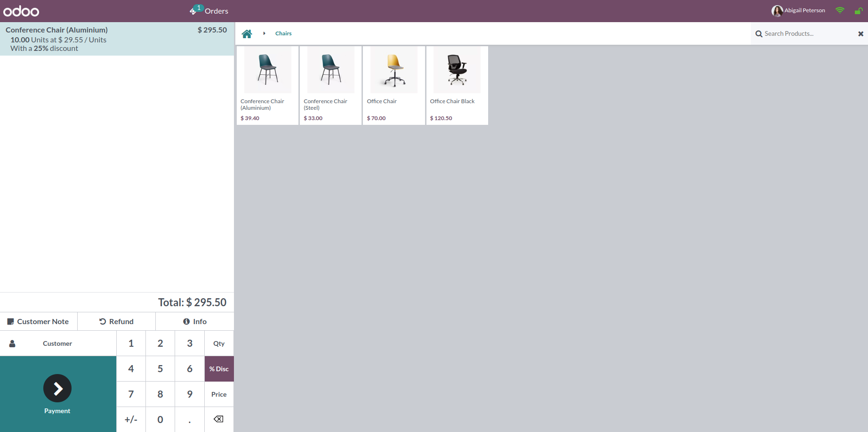The height and width of the screenshot is (432, 868).
Task: Add Office Chair Black product
Action: pyautogui.click(x=457, y=85)
